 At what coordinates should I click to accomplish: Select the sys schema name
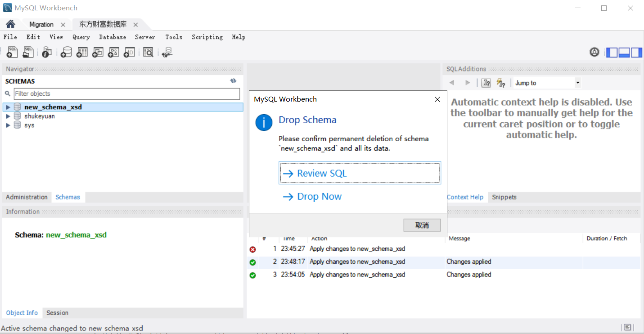[29, 125]
